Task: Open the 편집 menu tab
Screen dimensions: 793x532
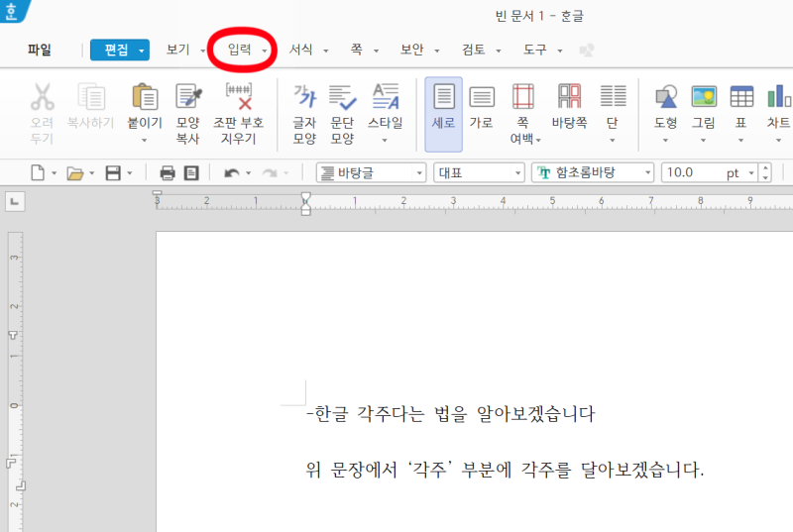Action: [119, 50]
